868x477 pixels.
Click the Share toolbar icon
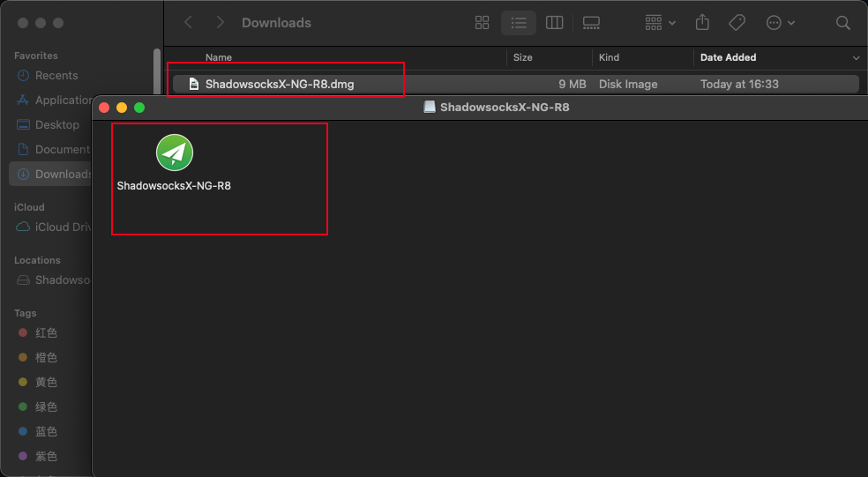tap(702, 23)
